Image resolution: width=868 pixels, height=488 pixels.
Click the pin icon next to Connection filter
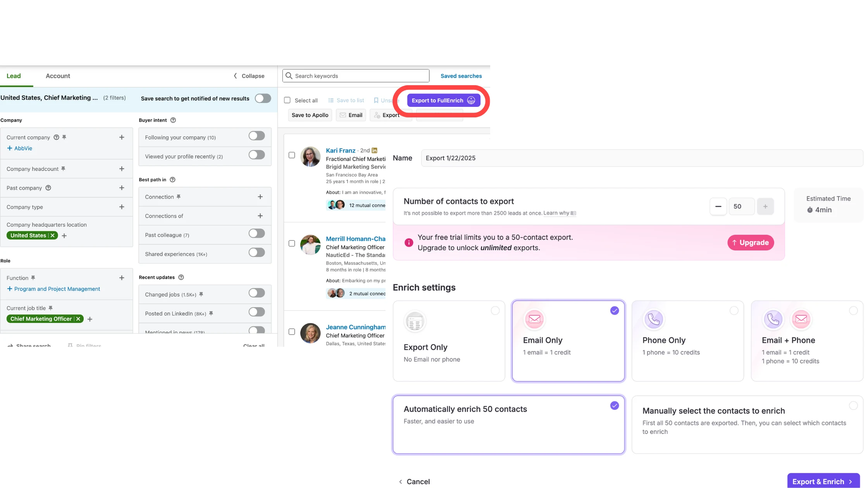click(x=179, y=197)
